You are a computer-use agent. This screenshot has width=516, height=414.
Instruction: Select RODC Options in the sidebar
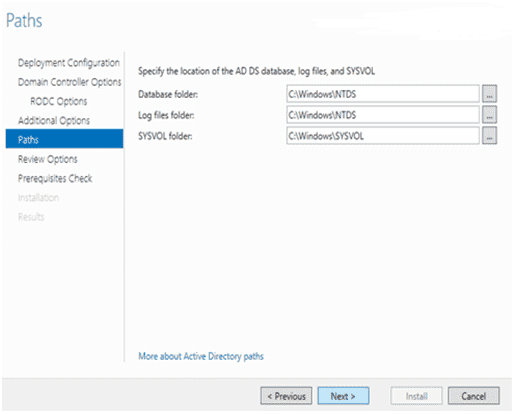pyautogui.click(x=59, y=101)
